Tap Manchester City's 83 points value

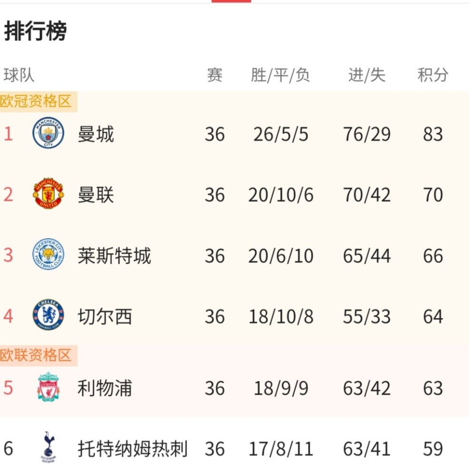433,134
